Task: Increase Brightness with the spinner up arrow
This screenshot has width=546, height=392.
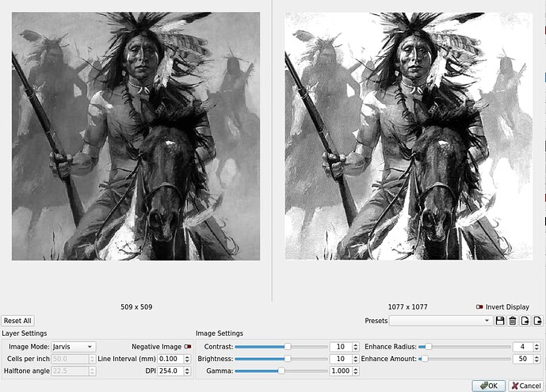Action: pos(356,356)
